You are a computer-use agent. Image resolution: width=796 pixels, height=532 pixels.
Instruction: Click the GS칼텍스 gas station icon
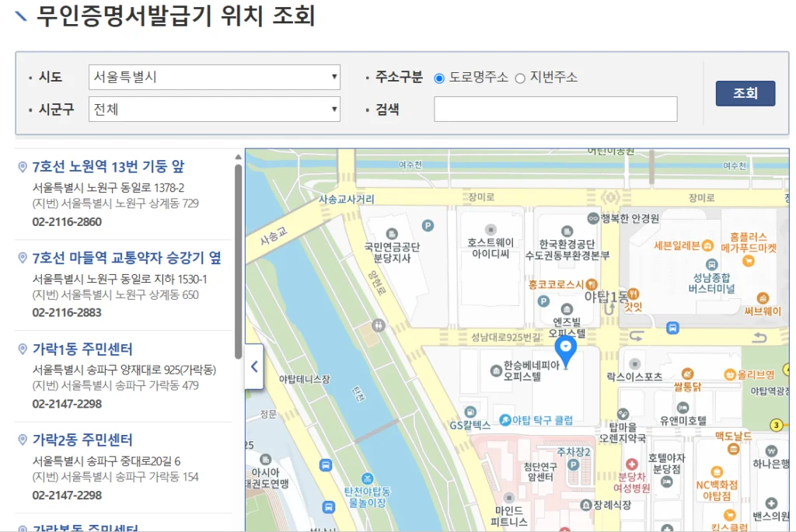pyautogui.click(x=470, y=412)
